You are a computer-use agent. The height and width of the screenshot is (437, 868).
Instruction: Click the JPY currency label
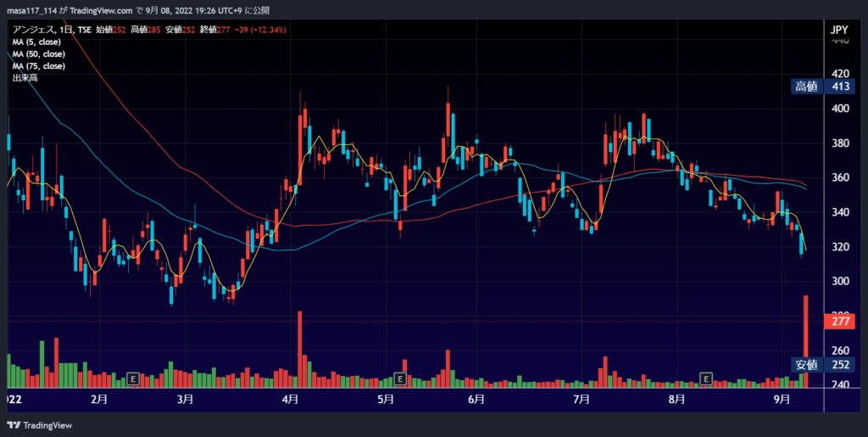[839, 30]
